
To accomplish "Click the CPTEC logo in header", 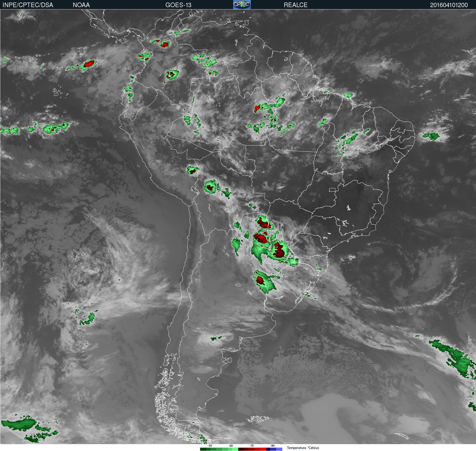I will pos(242,5).
